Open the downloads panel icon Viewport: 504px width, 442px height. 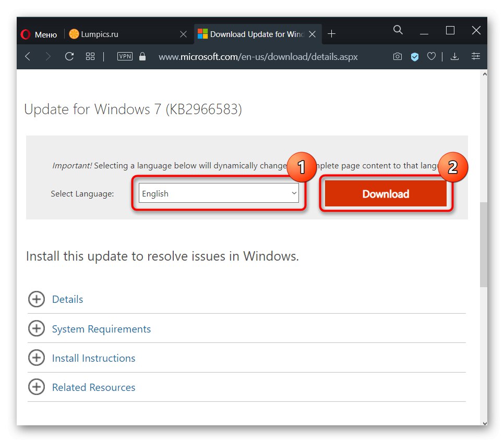click(454, 56)
